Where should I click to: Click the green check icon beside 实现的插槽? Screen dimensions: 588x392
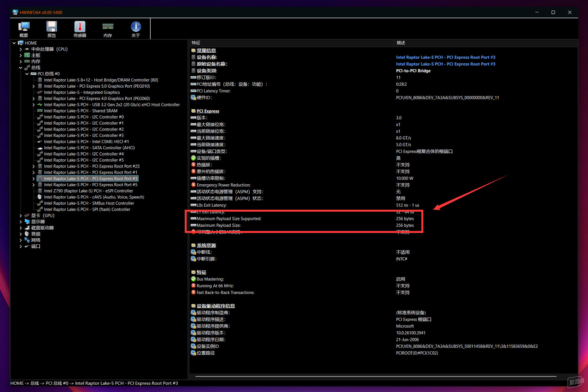[x=193, y=158]
